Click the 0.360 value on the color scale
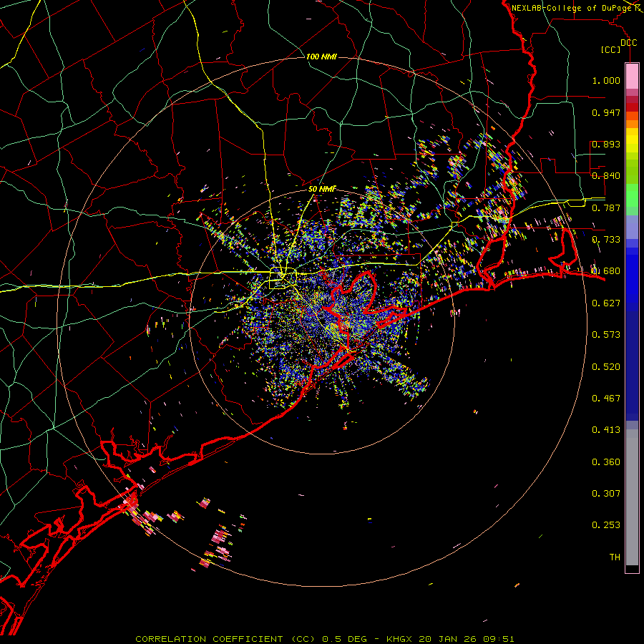 click(x=606, y=462)
